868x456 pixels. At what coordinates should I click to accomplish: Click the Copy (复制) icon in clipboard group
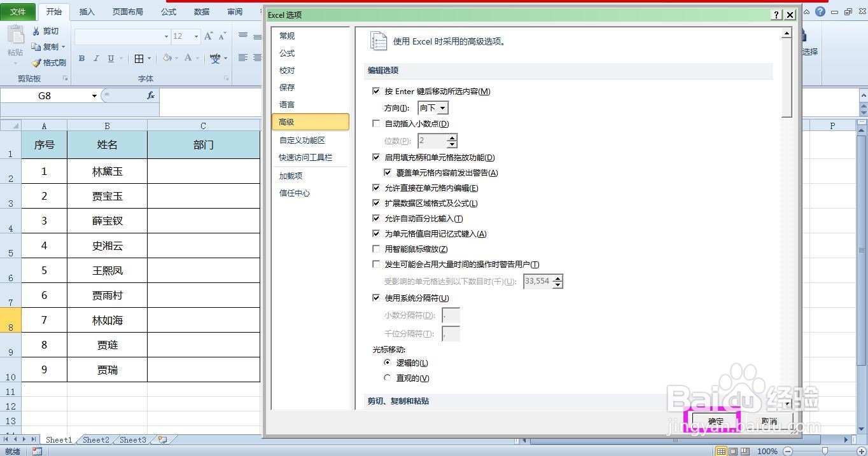(x=36, y=47)
